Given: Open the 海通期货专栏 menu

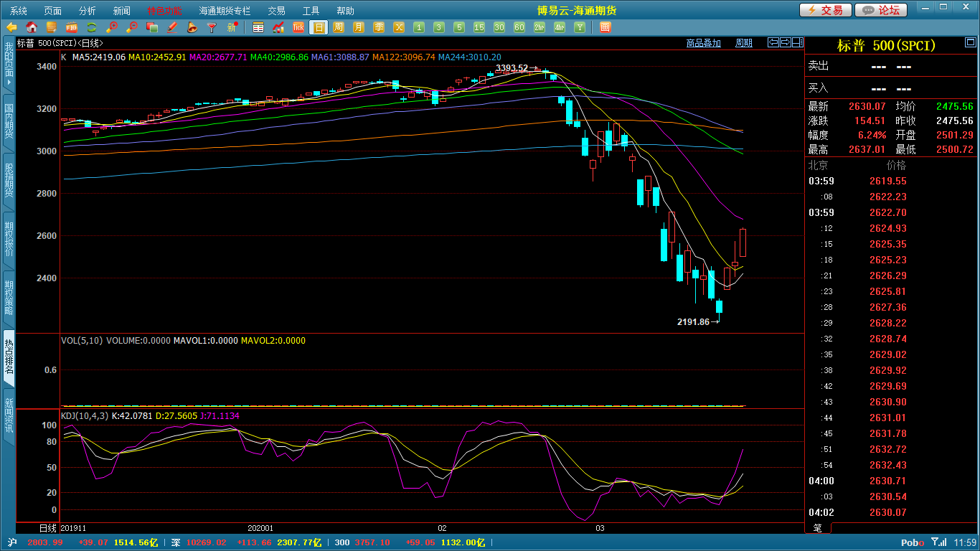Looking at the screenshot, I should pyautogui.click(x=225, y=11).
